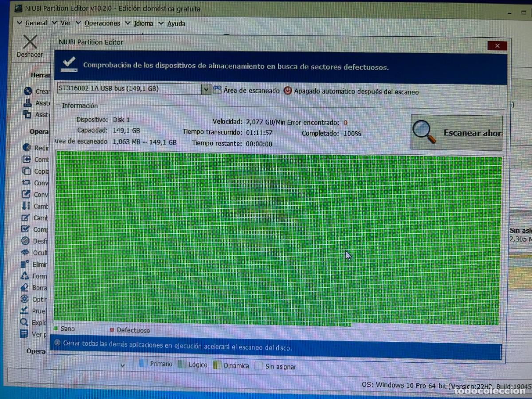Click the dropdown arrow beside Idioma
Screen dimensions: 532x399
coord(128,23)
